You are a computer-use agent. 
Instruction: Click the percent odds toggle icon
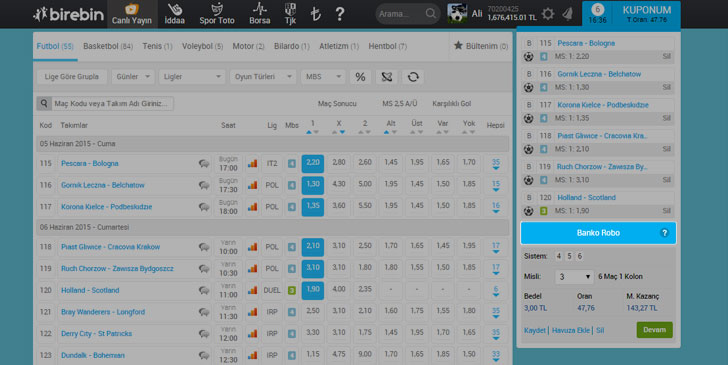tap(360, 77)
